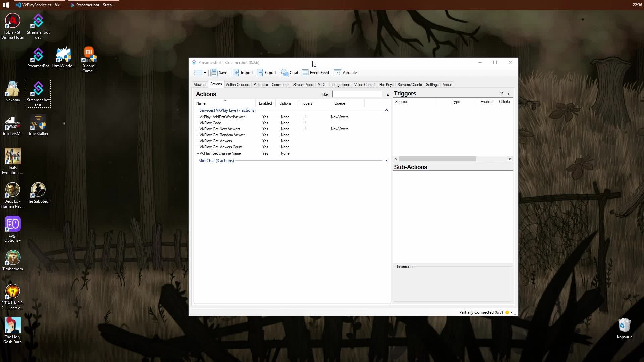Image resolution: width=644 pixels, height=362 pixels.
Task: Click the Triggers panel horizontal scrollbar
Action: 437,159
